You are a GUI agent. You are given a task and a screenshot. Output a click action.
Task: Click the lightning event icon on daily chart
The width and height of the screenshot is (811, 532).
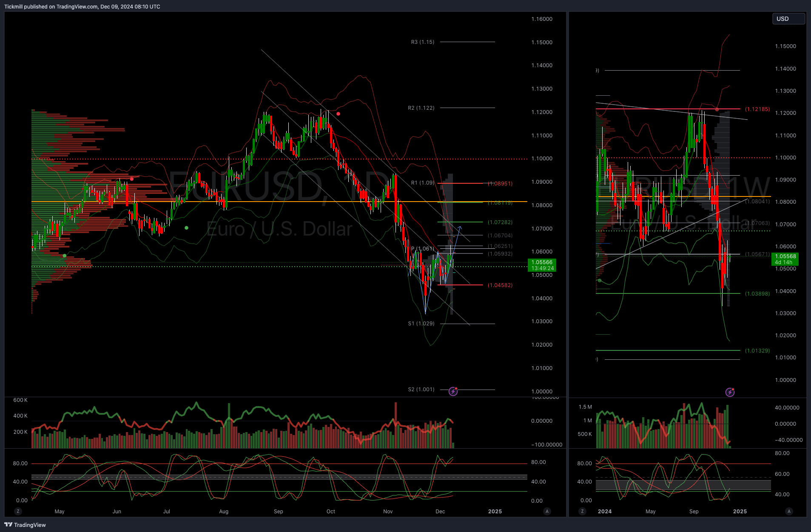[x=453, y=391]
